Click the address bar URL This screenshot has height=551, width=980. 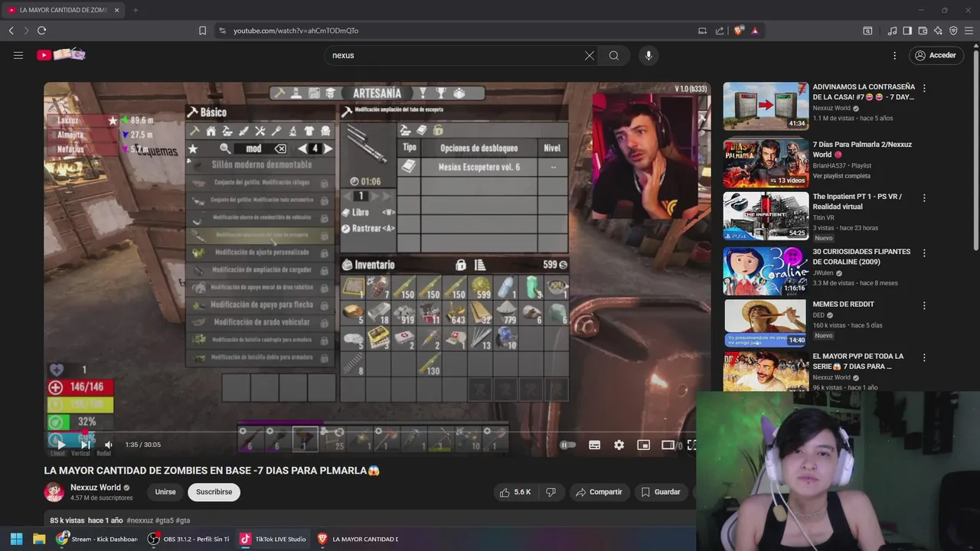(x=296, y=31)
